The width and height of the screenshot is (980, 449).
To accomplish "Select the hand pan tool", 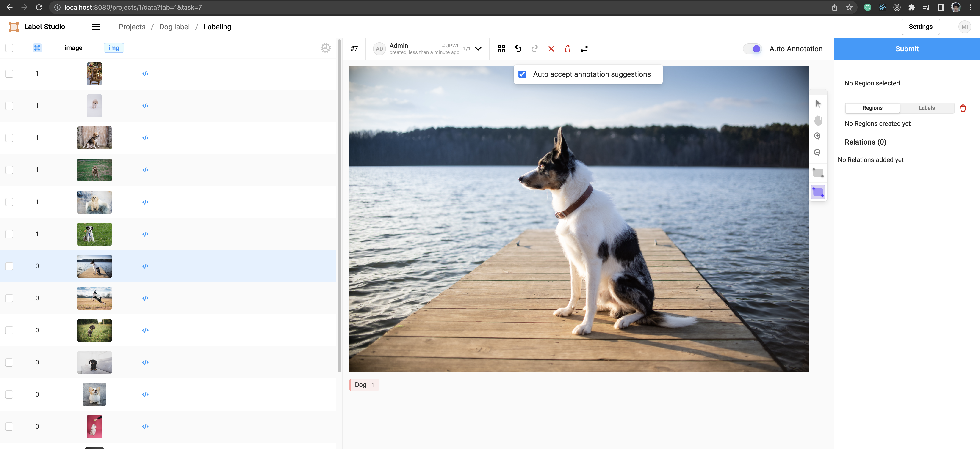I will pyautogui.click(x=818, y=120).
